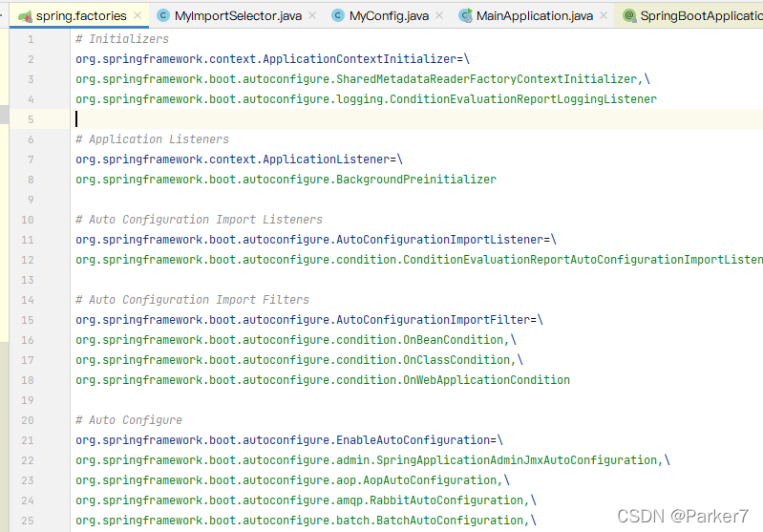The height and width of the screenshot is (532, 763).
Task: Close the spring.factories tab
Action: click(x=138, y=15)
